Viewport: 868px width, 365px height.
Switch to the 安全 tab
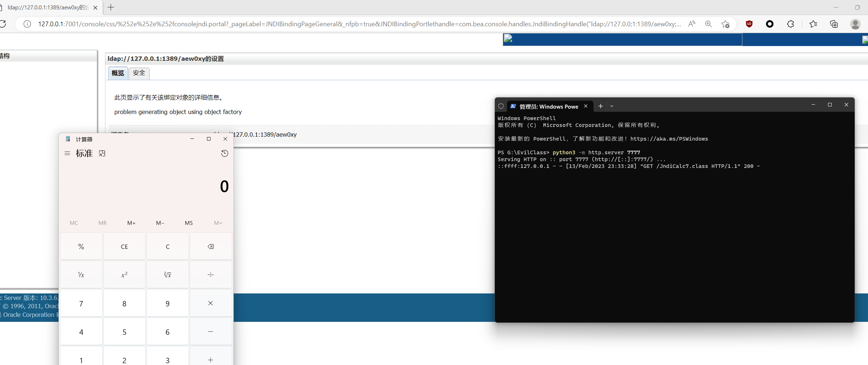click(139, 73)
